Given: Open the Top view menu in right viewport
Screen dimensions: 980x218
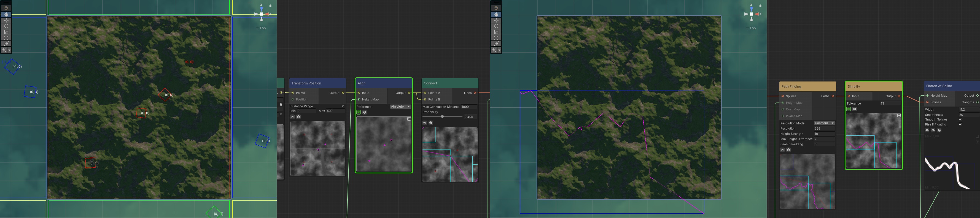Looking at the screenshot, I should tap(751, 28).
